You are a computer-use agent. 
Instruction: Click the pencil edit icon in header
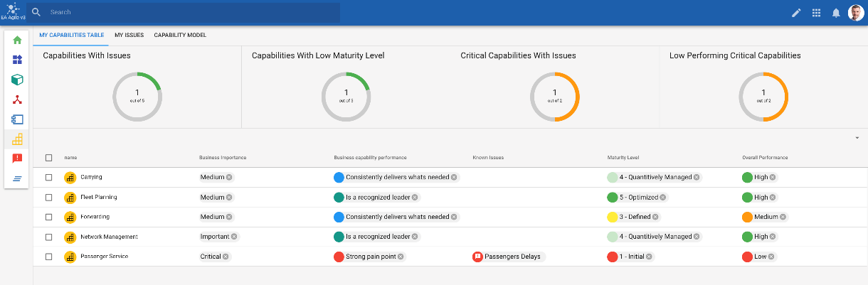coord(796,13)
